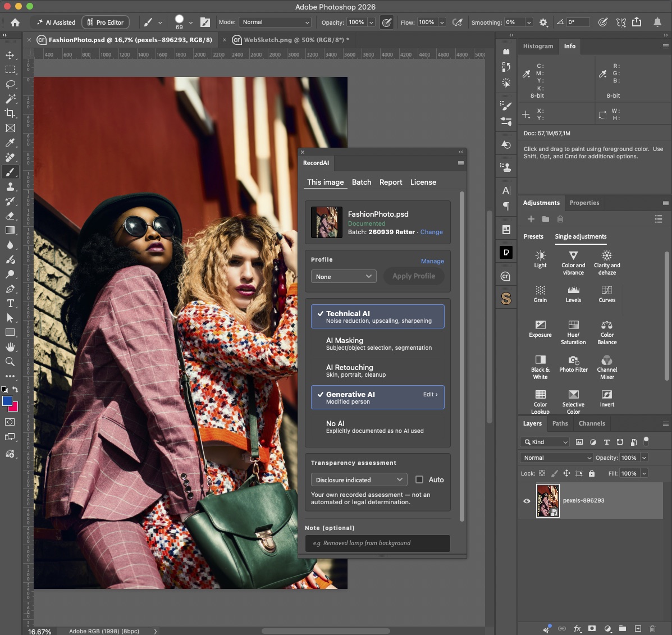The image size is (672, 635).
Task: Add Channel Mixer adjustment
Action: 607,368
